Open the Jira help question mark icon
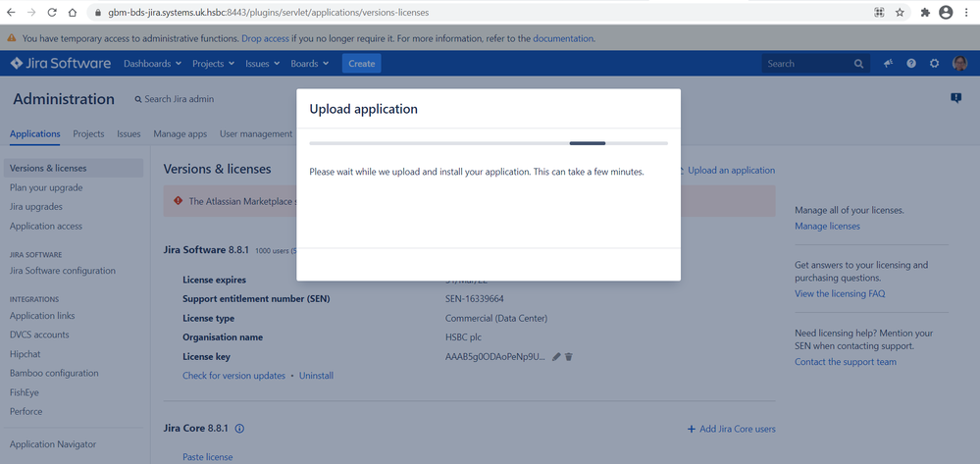This screenshot has width=980, height=464. click(911, 63)
